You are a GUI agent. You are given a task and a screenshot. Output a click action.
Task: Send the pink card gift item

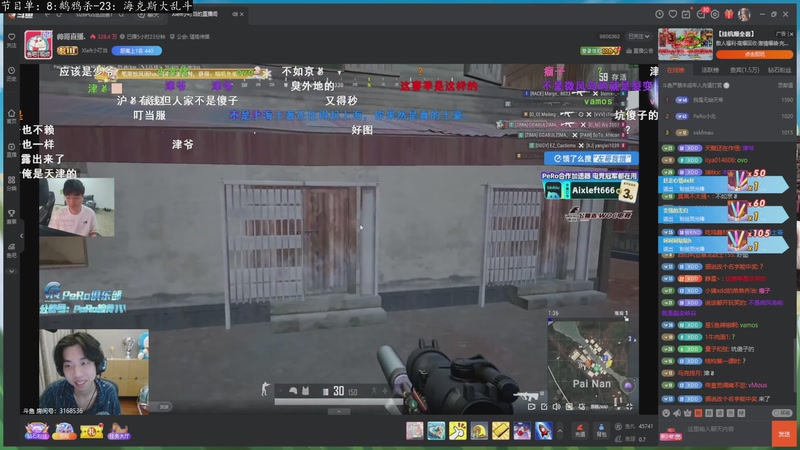pos(414,431)
